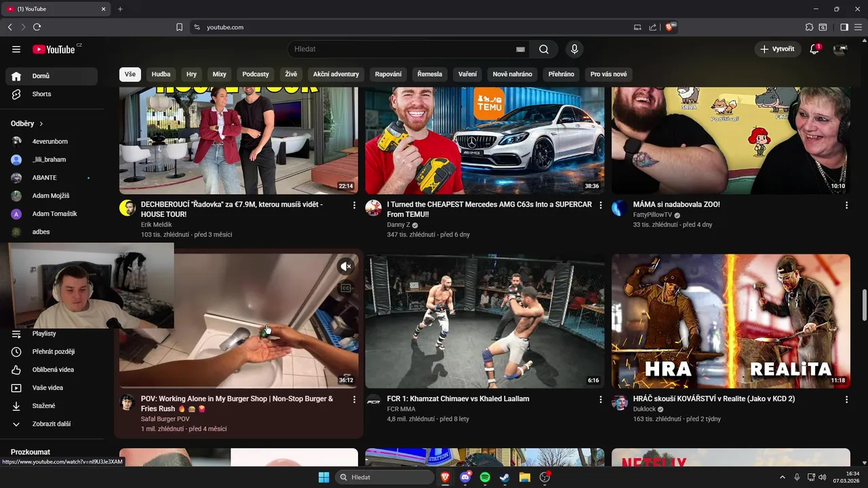This screenshot has height=488, width=868.
Task: Open more options for KOVÁŘSTVÍ video
Action: (x=846, y=399)
